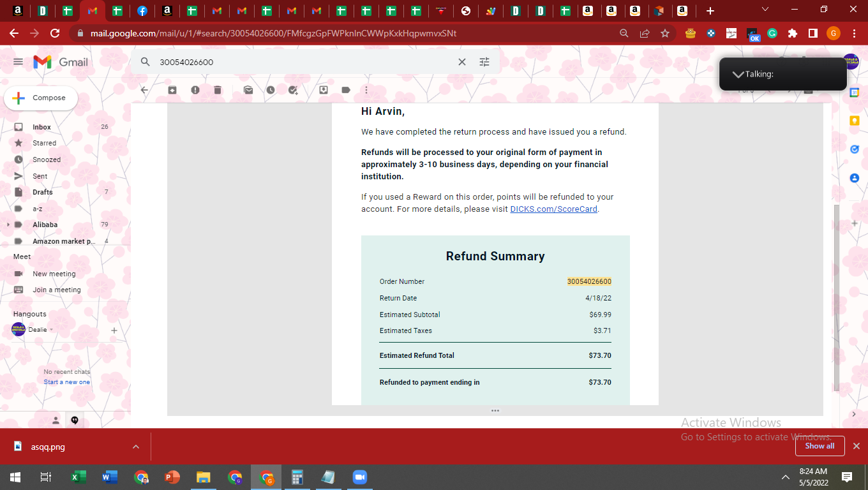Screen dimensions: 868x490
Task: Open Google Keep side panel icon
Action: [855, 121]
